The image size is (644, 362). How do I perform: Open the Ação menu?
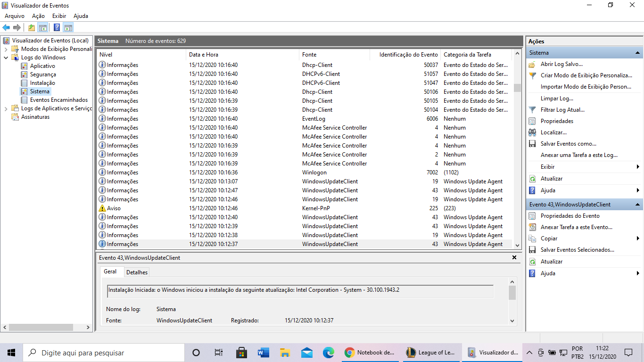click(38, 16)
